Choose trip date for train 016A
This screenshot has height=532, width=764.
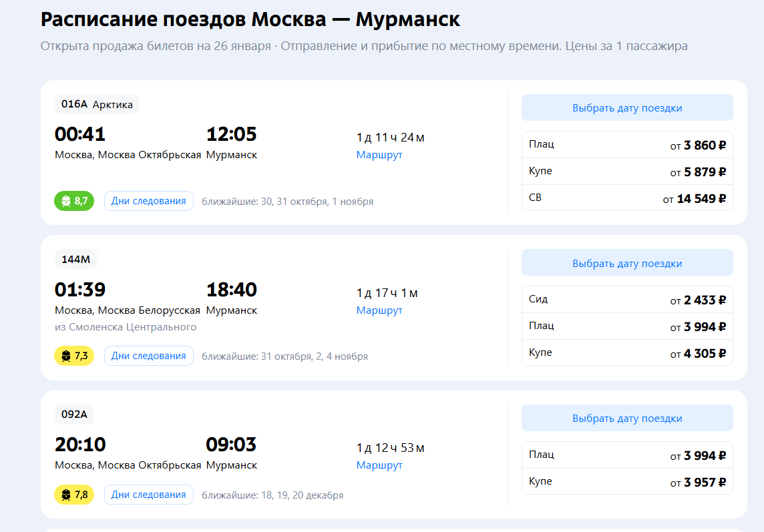627,107
